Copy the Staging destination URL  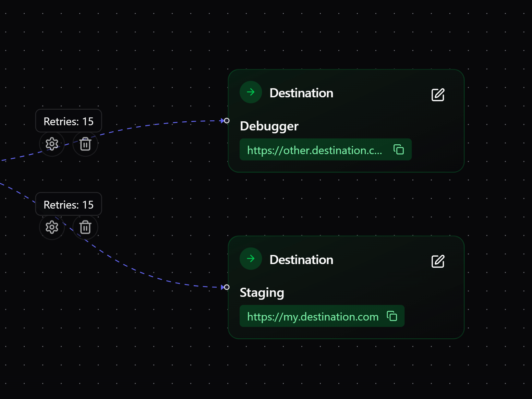(x=392, y=316)
